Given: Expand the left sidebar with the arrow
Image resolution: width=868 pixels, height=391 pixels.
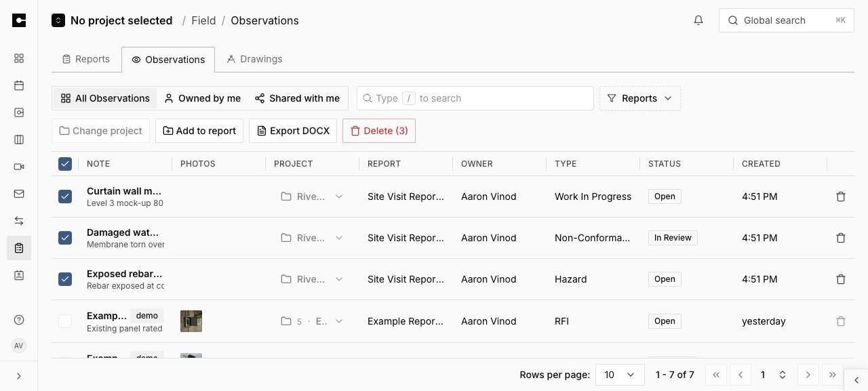Looking at the screenshot, I should click(x=19, y=376).
